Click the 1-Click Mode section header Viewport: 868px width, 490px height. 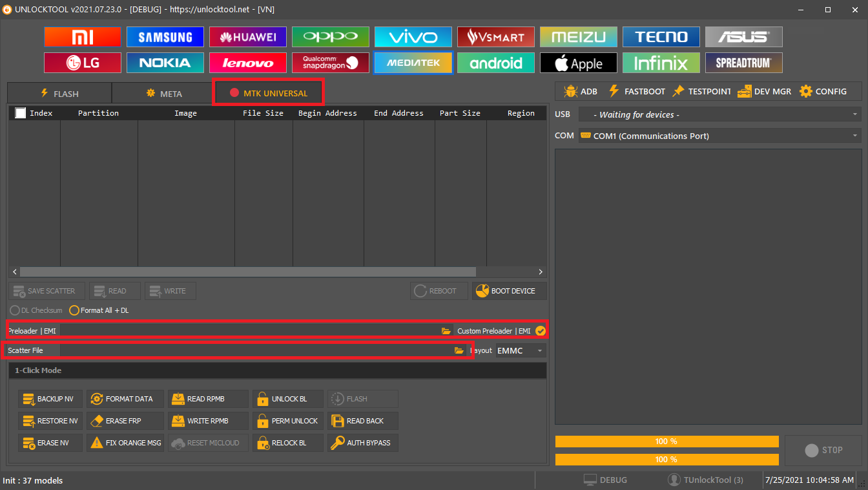pyautogui.click(x=277, y=370)
